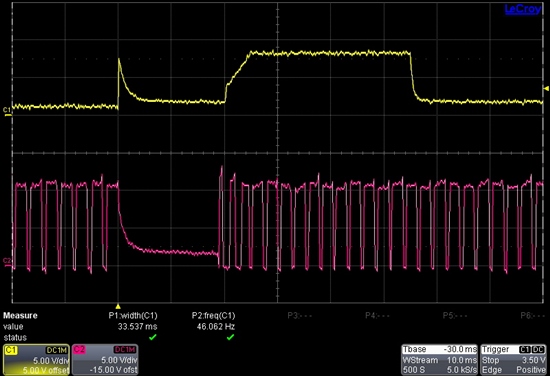Click the Measure table header label
Viewport: 550px width, 376px height.
pos(20,315)
